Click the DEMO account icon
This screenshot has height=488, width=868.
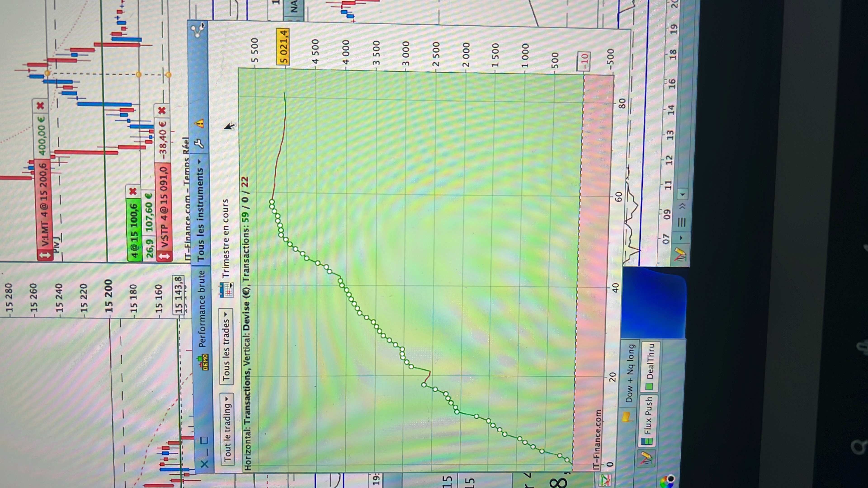pos(203,362)
